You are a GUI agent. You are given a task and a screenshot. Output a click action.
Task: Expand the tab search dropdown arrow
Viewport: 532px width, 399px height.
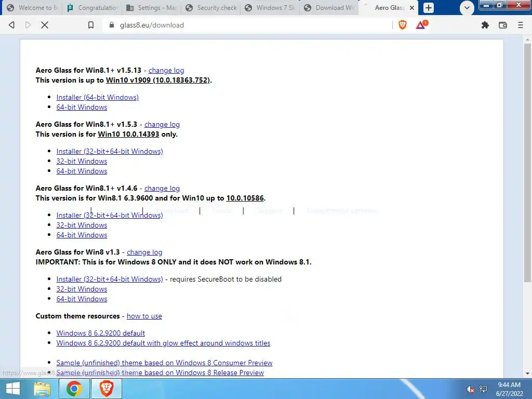click(x=467, y=8)
